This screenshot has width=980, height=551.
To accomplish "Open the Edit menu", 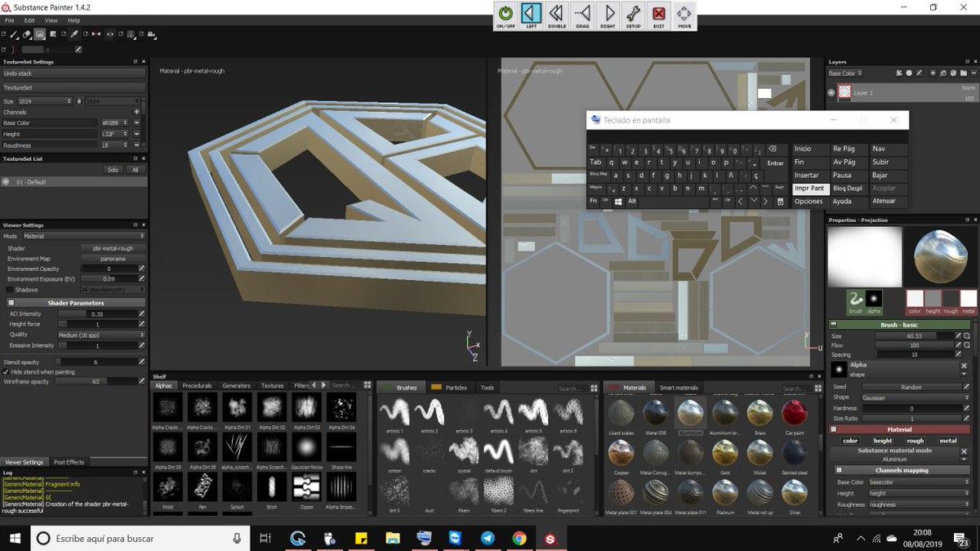I will (x=29, y=20).
